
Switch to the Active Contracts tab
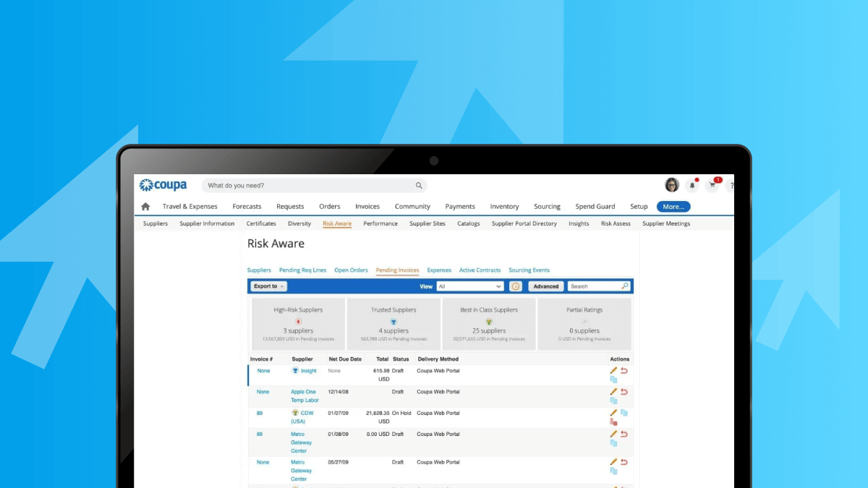click(x=480, y=270)
